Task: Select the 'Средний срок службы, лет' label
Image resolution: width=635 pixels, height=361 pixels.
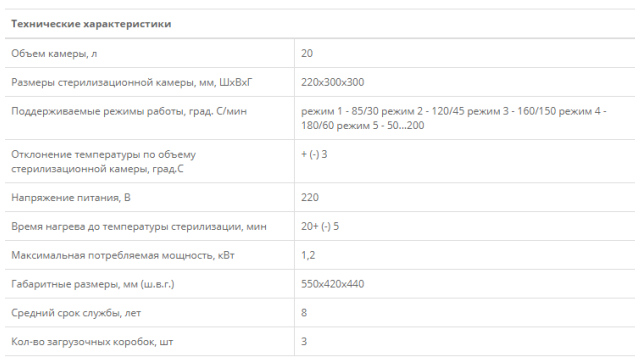Action: [76, 313]
